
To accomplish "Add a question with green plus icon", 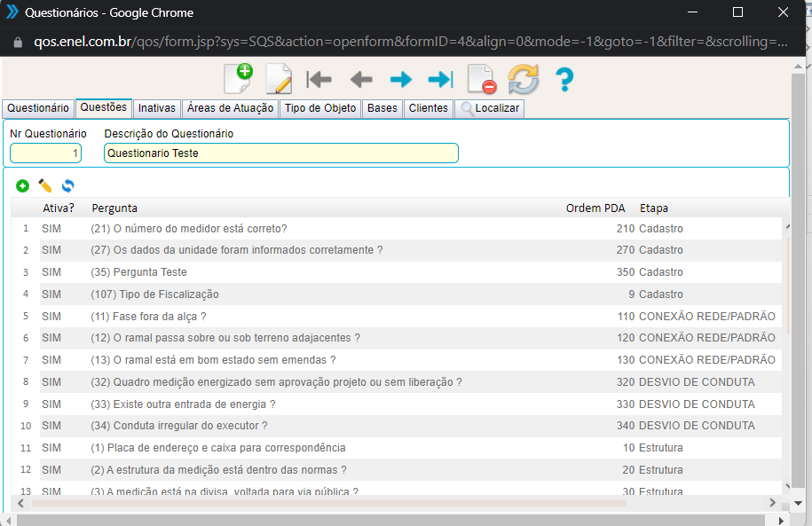I will point(22,186).
